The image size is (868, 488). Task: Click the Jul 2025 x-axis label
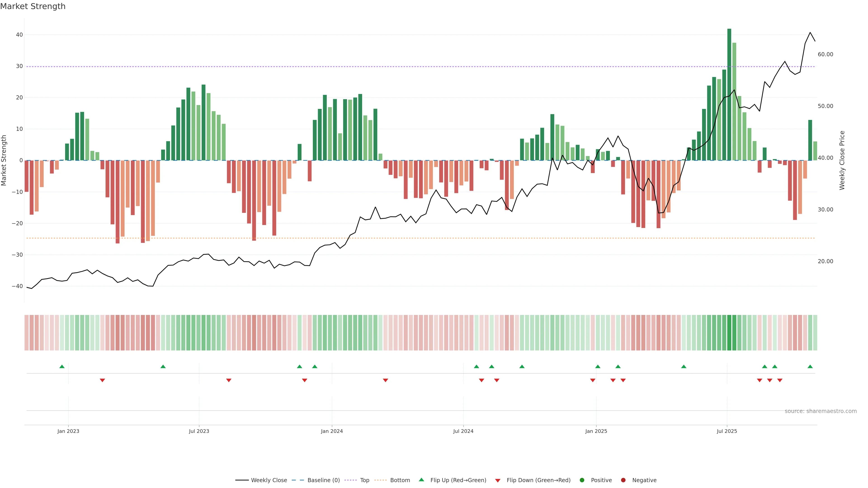(x=727, y=431)
